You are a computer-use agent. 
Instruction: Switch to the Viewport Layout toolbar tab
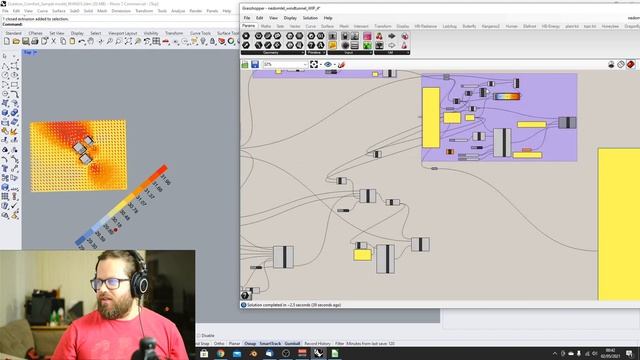[x=122, y=33]
